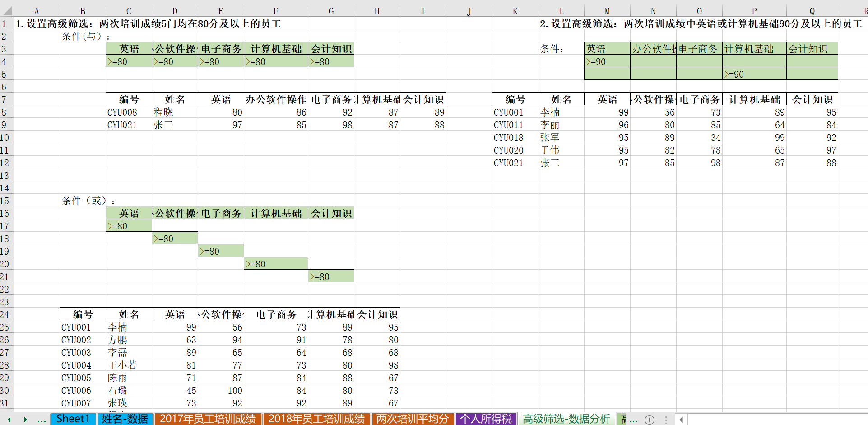Viewport: 868px width, 425px height.
Task: Click the name cell 于伟
Action: tap(561, 150)
